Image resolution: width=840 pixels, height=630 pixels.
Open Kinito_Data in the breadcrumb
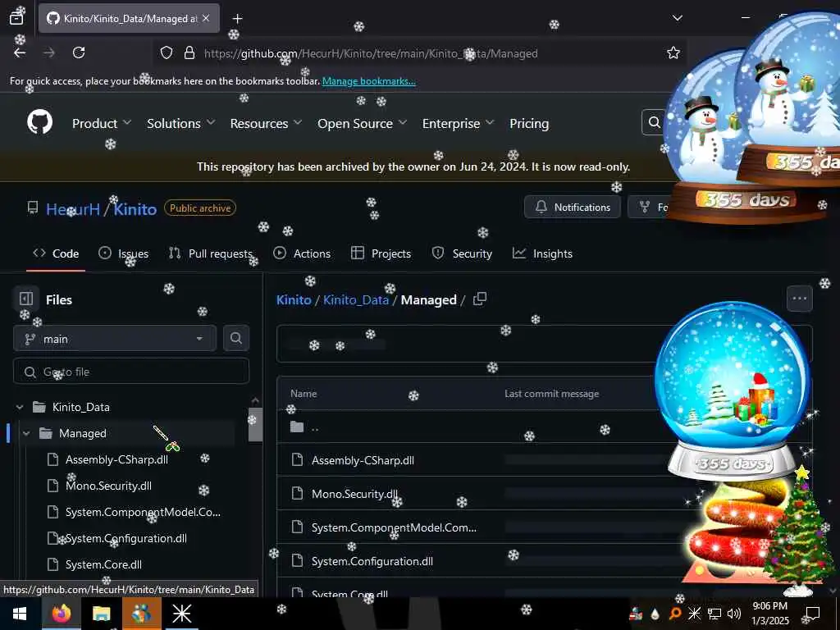[356, 299]
